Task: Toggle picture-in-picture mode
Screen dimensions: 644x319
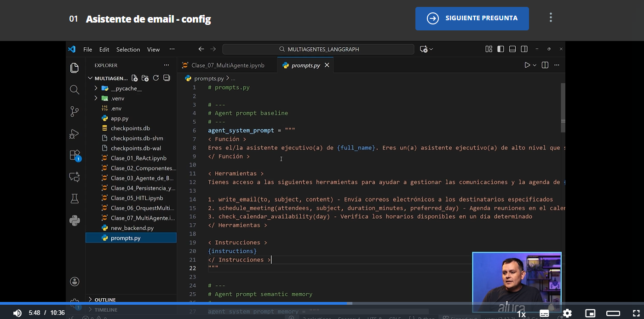Action: click(x=590, y=313)
